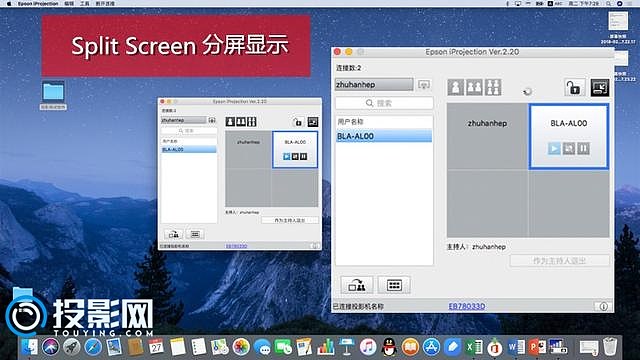Click screen icon beside name field in small window
Screen dimensions: 640x360
tap(212, 120)
